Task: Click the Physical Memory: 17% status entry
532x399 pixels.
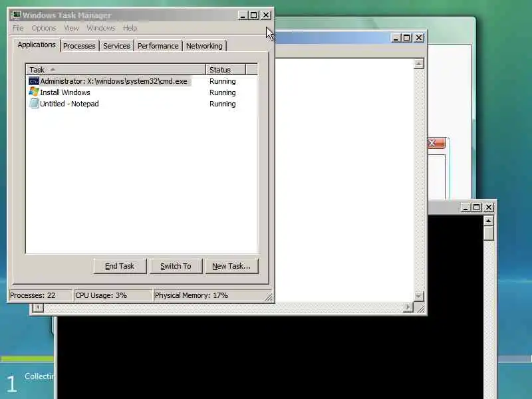Action: tap(209, 295)
